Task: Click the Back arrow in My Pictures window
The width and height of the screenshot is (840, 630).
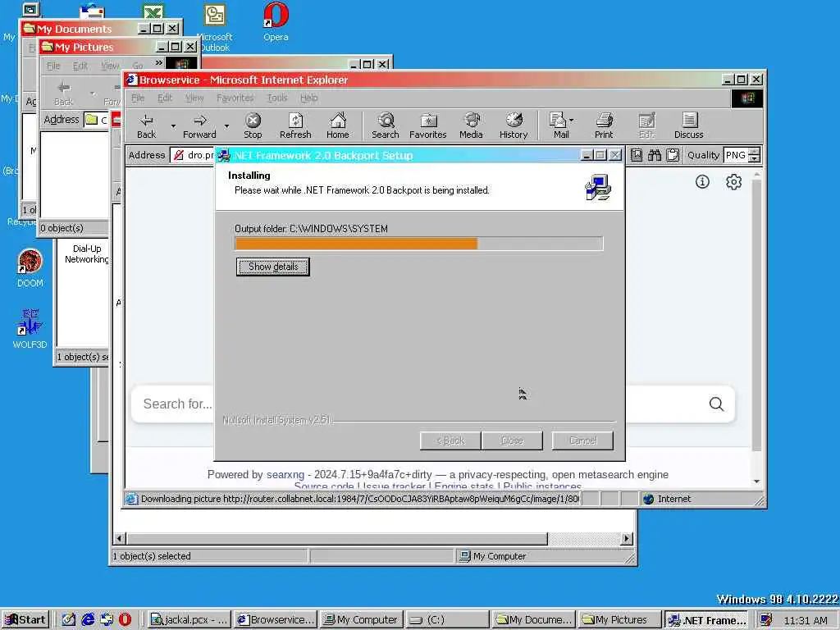Action: [x=64, y=92]
